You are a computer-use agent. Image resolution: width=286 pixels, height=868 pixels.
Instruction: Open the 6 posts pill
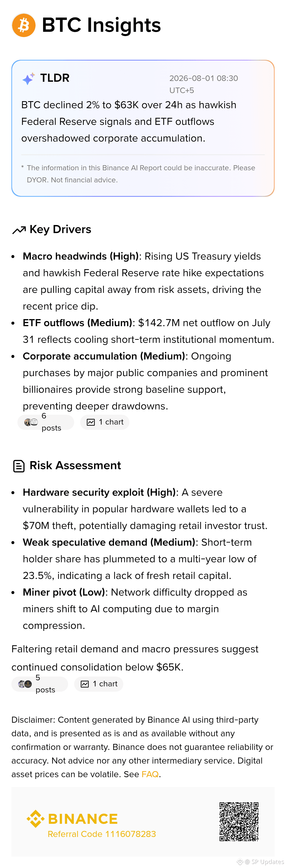pos(45,422)
